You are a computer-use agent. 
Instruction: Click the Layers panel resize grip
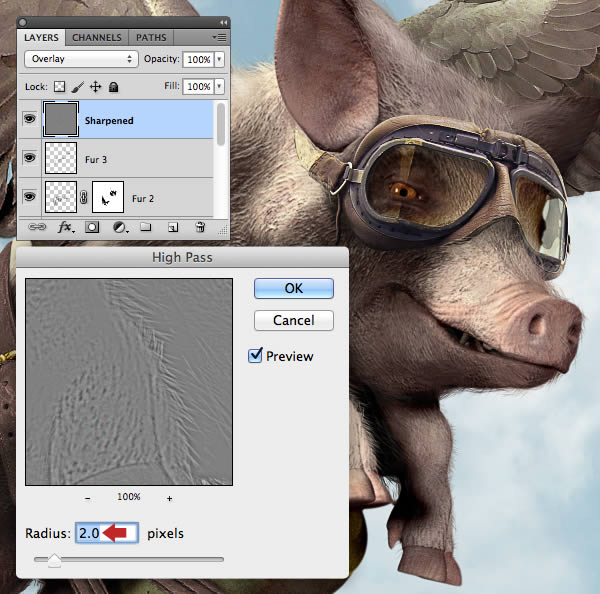click(223, 230)
